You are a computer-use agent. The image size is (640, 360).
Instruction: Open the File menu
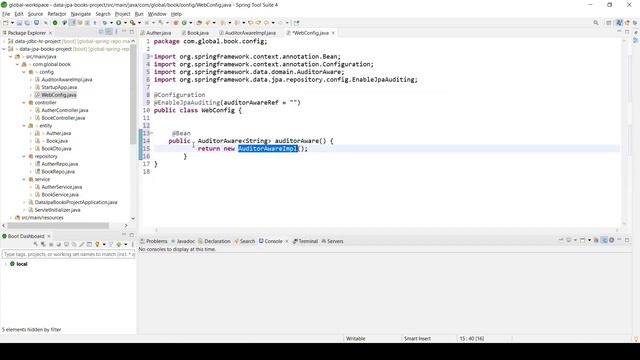(6, 14)
